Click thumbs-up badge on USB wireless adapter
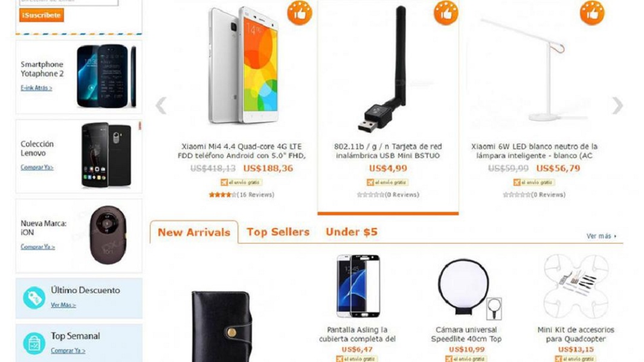644x362 pixels. coord(446,13)
